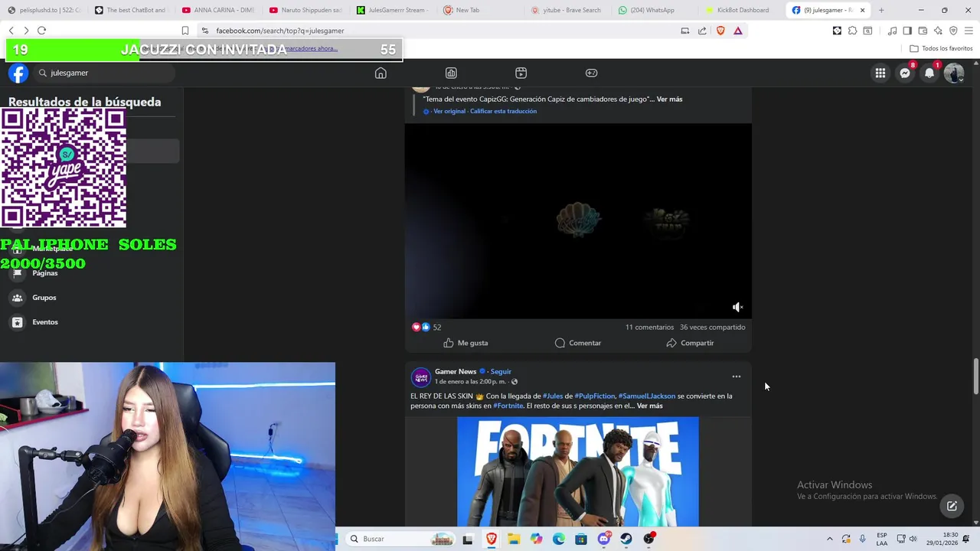The height and width of the screenshot is (551, 980).
Task: Click the #Fortnite hashtag
Action: [x=508, y=406]
